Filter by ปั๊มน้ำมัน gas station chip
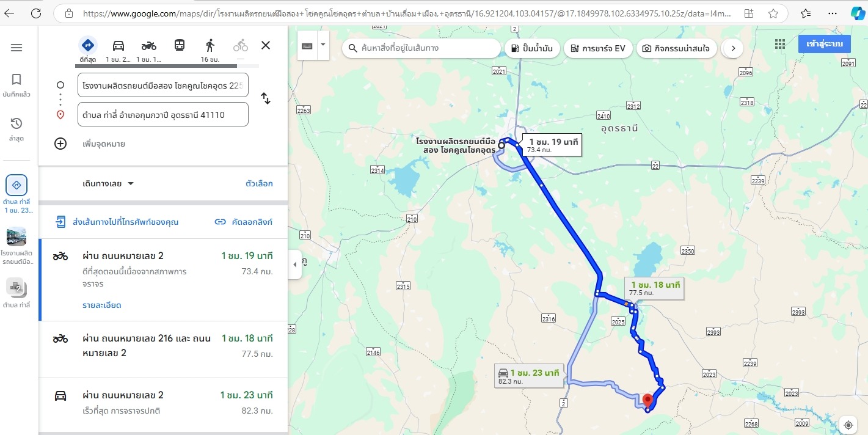This screenshot has width=868, height=435. [533, 48]
